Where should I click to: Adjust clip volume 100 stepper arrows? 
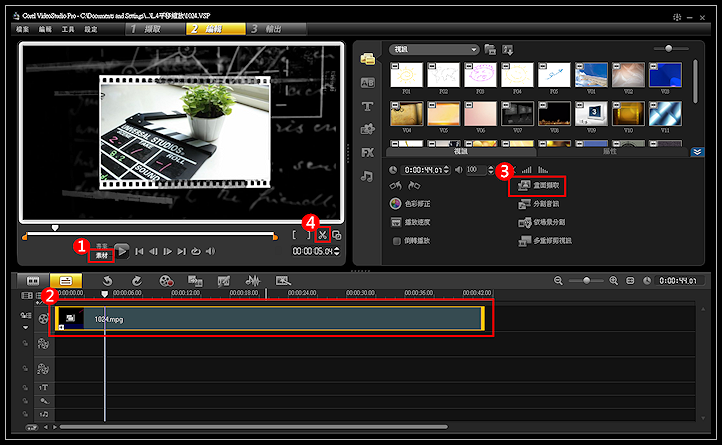(x=490, y=170)
